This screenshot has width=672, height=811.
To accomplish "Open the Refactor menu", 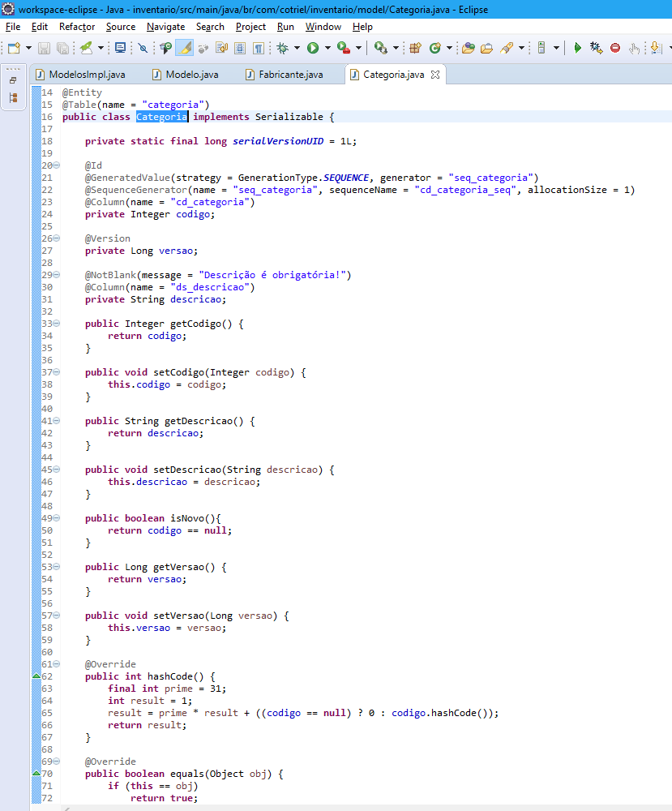I will point(77,27).
